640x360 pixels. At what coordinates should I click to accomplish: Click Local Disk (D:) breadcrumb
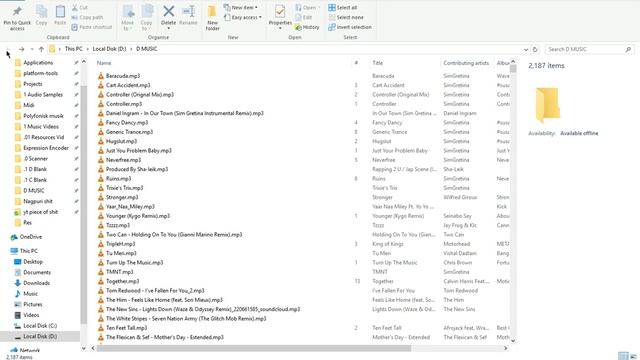pos(109,49)
